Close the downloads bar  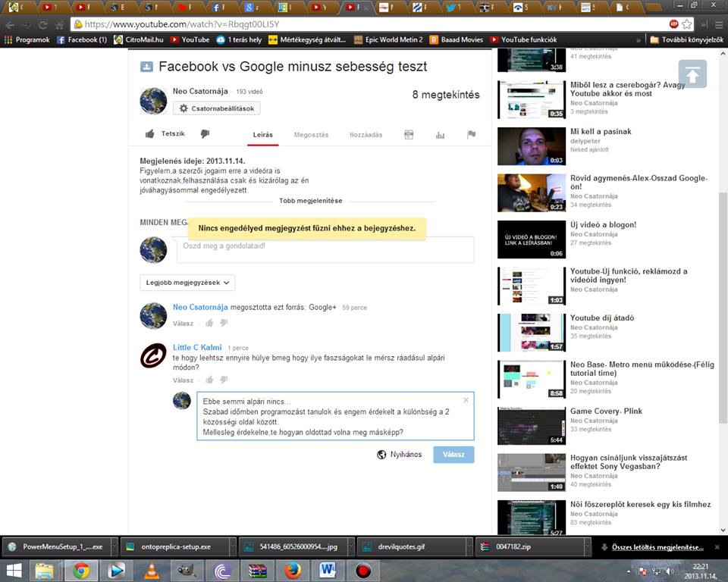717,547
